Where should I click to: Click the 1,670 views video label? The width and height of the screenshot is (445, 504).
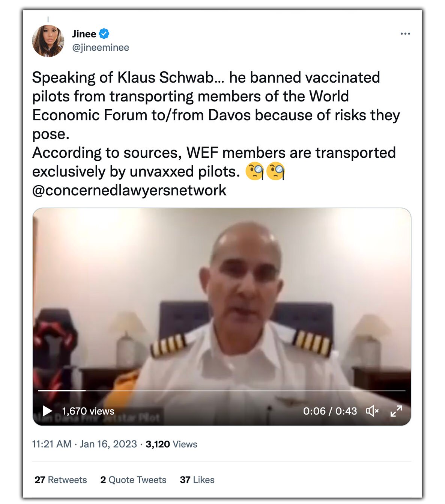(x=88, y=411)
